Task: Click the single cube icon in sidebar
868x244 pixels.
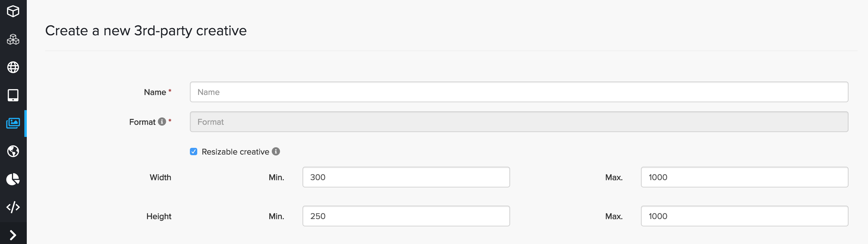Action: (13, 12)
